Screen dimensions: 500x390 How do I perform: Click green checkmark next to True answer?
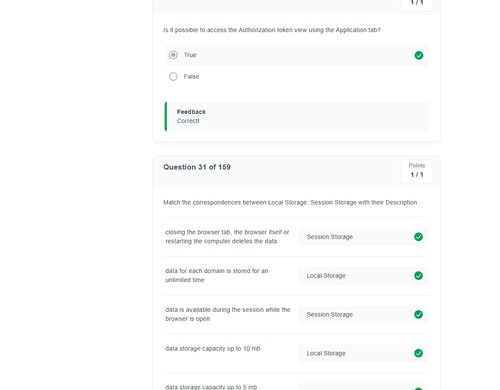419,55
